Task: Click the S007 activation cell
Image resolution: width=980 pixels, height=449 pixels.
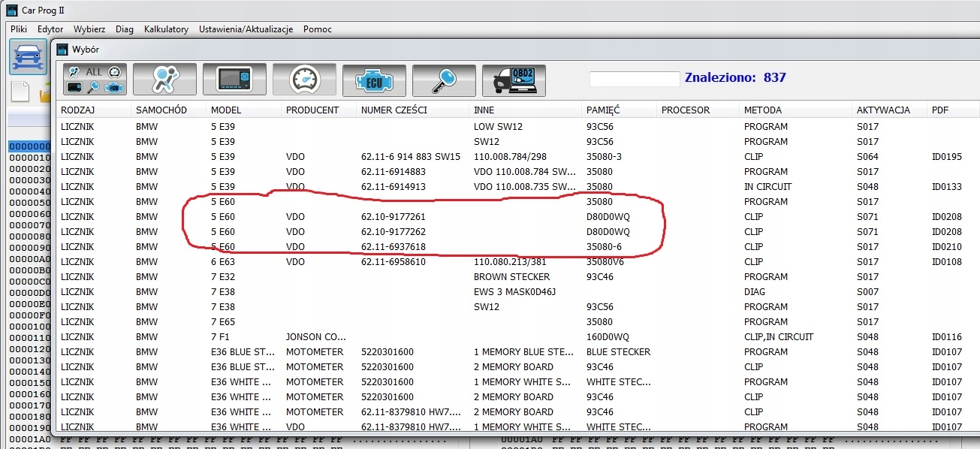Action: (x=867, y=291)
